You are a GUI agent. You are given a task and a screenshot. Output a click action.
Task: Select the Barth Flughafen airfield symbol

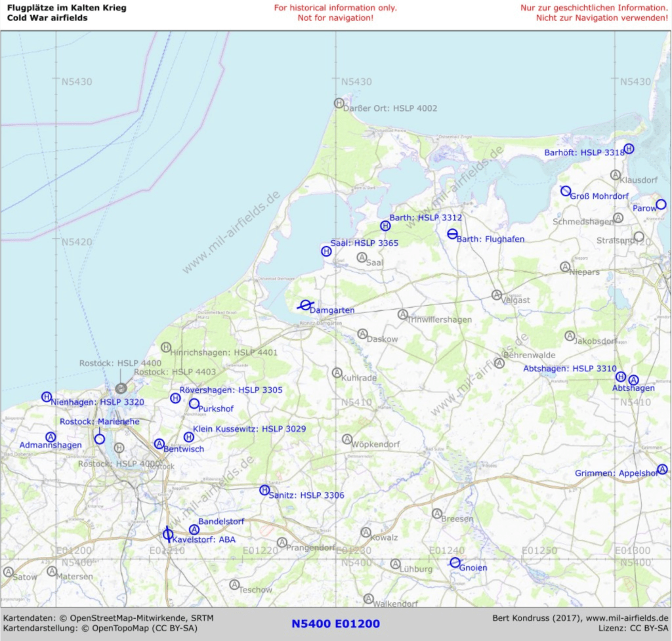[452, 234]
